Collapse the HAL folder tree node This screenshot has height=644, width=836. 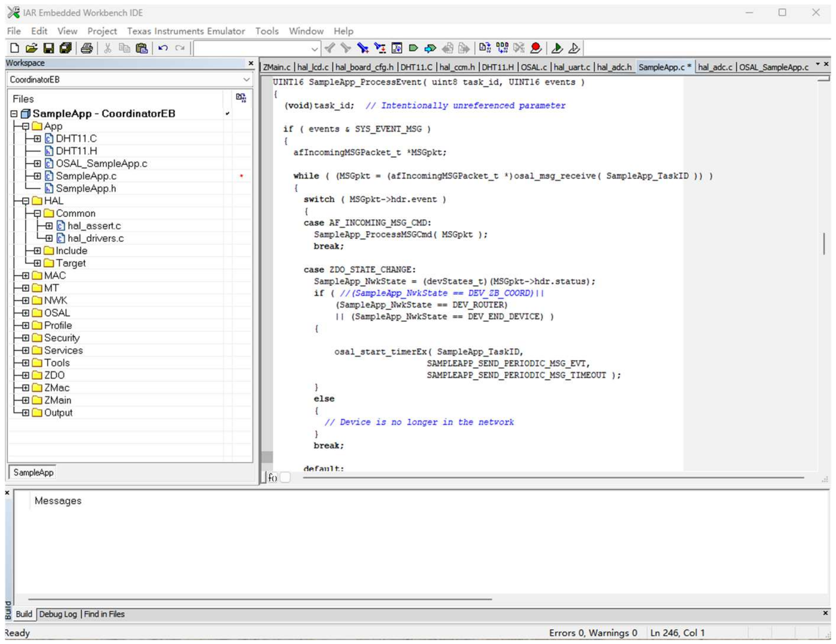click(26, 201)
